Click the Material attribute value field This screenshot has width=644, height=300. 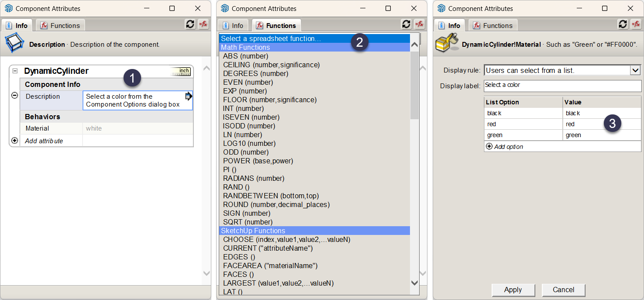coord(137,128)
